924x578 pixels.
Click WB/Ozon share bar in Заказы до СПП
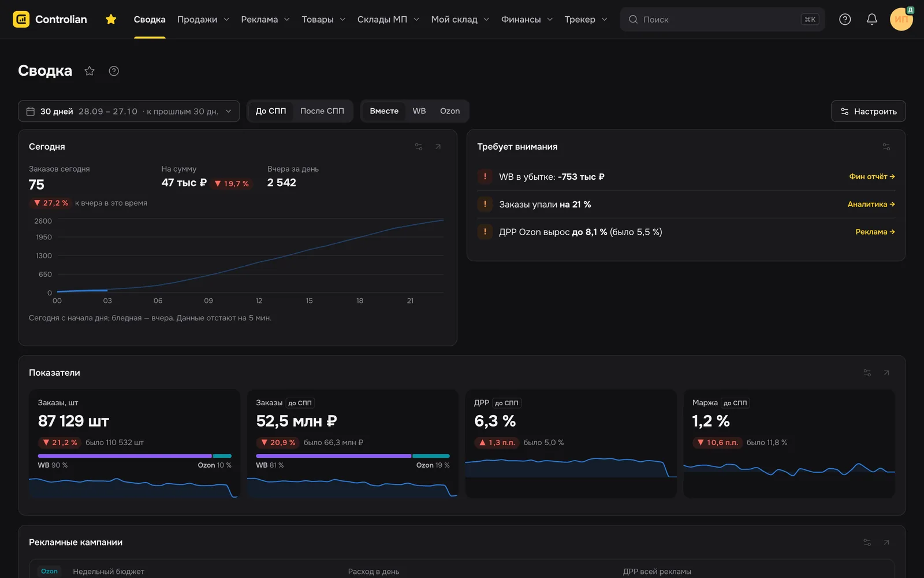[x=353, y=456]
